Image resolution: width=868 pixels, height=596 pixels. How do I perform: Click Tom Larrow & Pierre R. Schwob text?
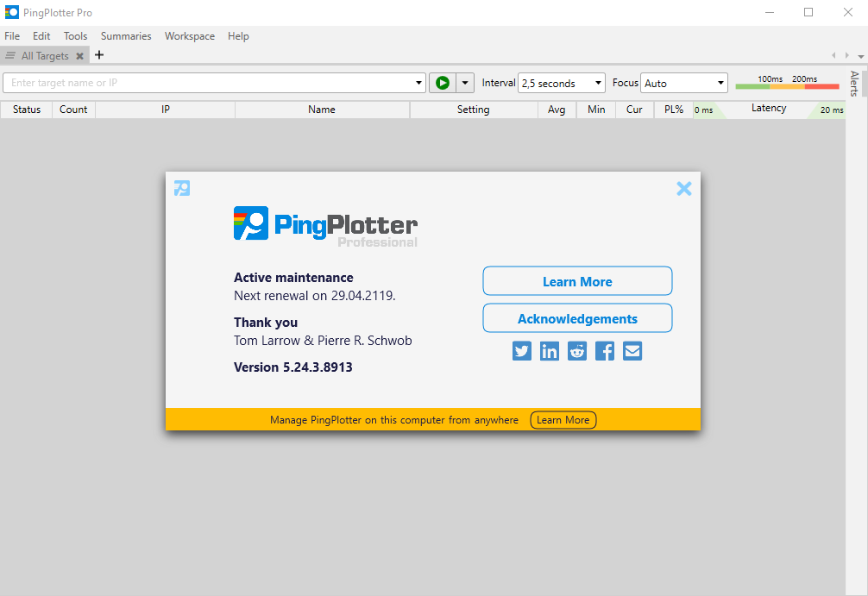(x=323, y=341)
